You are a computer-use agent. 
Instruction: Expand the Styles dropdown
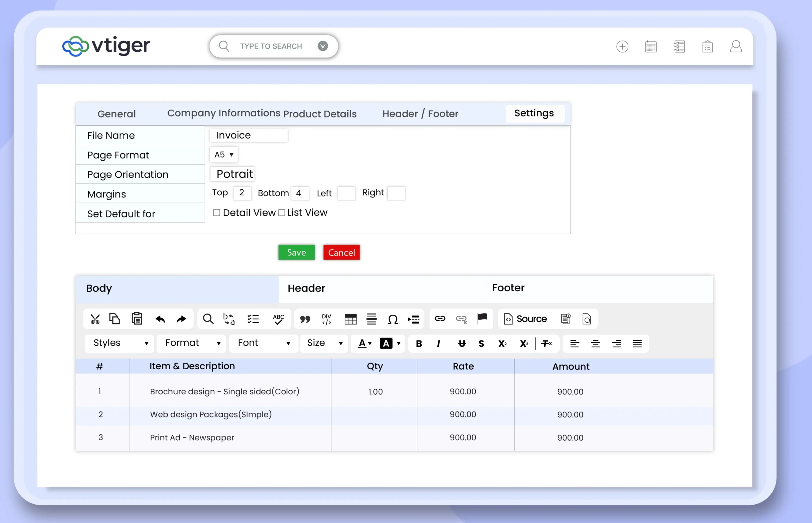120,343
